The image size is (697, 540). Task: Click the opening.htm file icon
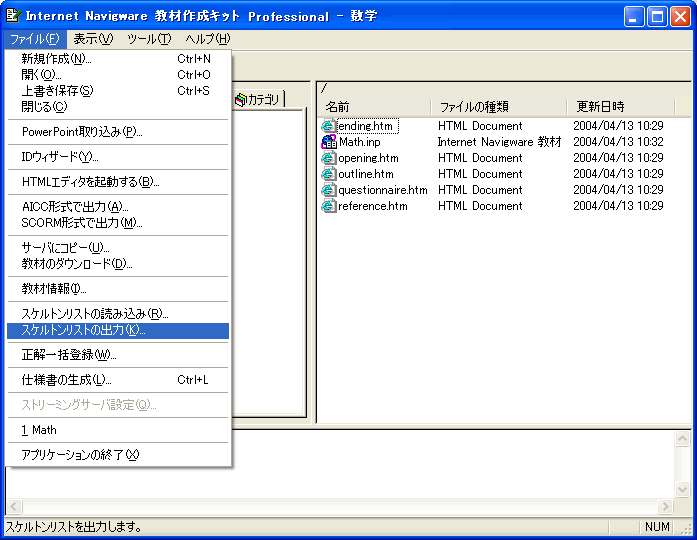coord(328,158)
